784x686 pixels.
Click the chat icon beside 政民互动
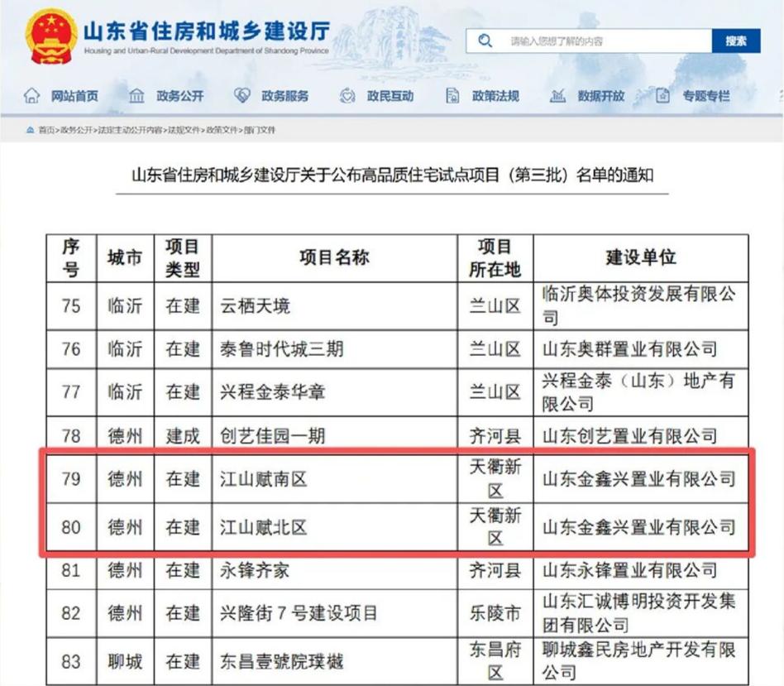point(347,95)
